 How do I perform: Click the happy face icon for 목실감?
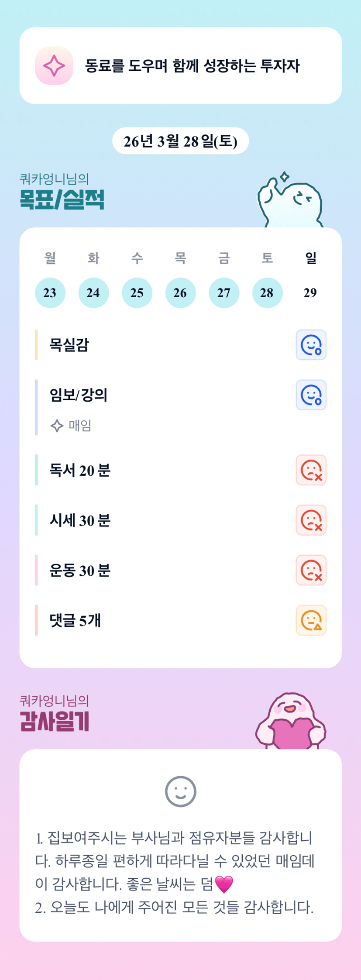pos(311,345)
